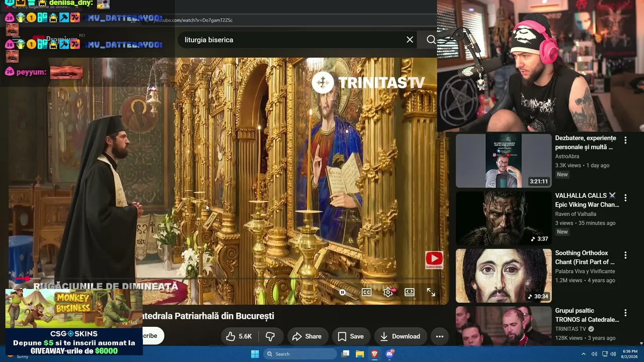Screen dimensions: 644x362
Task: Enter full screen video mode
Action: click(431, 292)
